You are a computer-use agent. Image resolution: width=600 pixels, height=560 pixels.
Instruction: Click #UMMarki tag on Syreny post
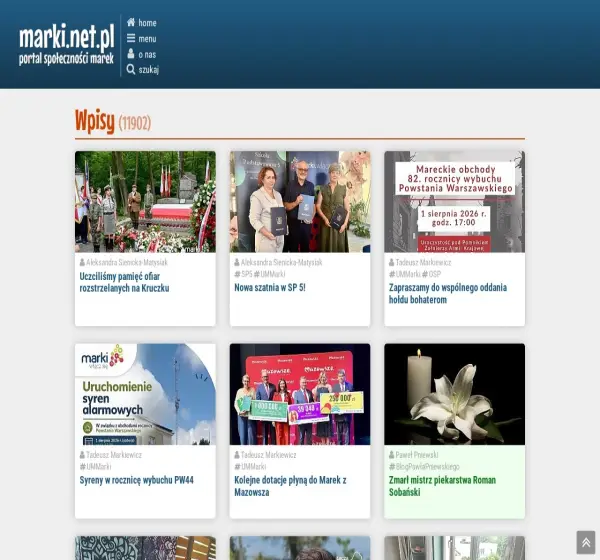pos(95,467)
